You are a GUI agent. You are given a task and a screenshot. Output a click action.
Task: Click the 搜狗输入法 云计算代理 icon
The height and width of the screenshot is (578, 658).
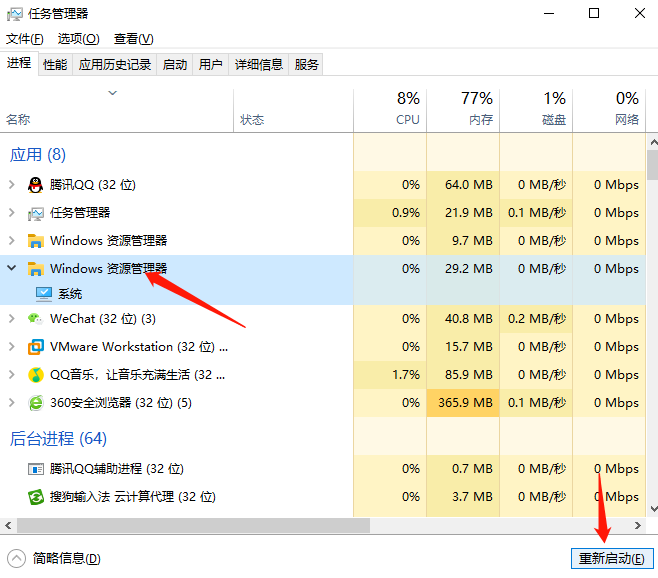36,497
